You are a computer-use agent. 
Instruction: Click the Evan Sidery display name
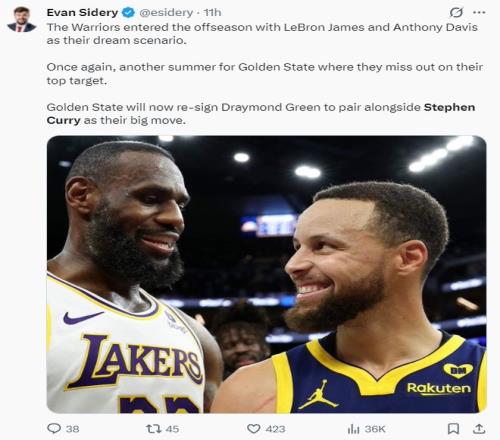point(82,13)
